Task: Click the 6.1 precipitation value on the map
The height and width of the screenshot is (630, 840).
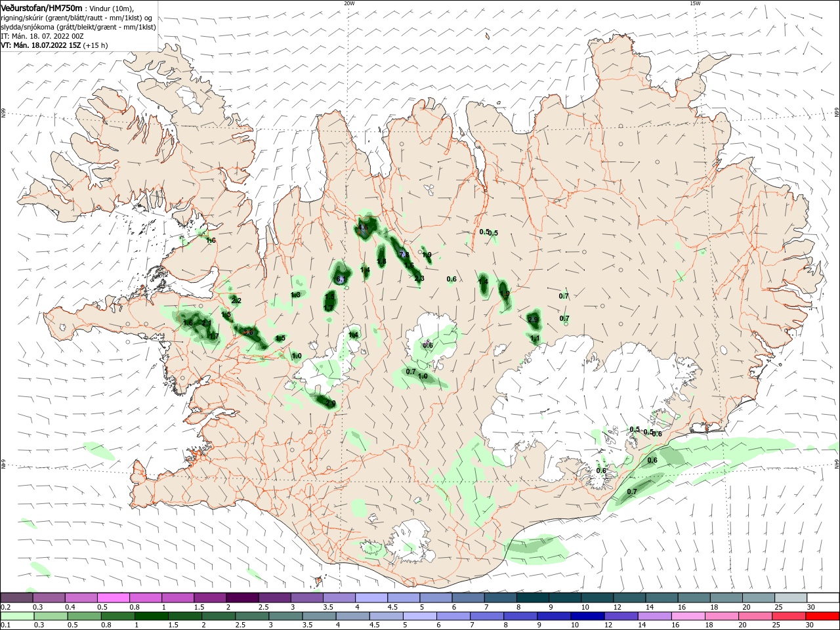Action: click(341, 280)
